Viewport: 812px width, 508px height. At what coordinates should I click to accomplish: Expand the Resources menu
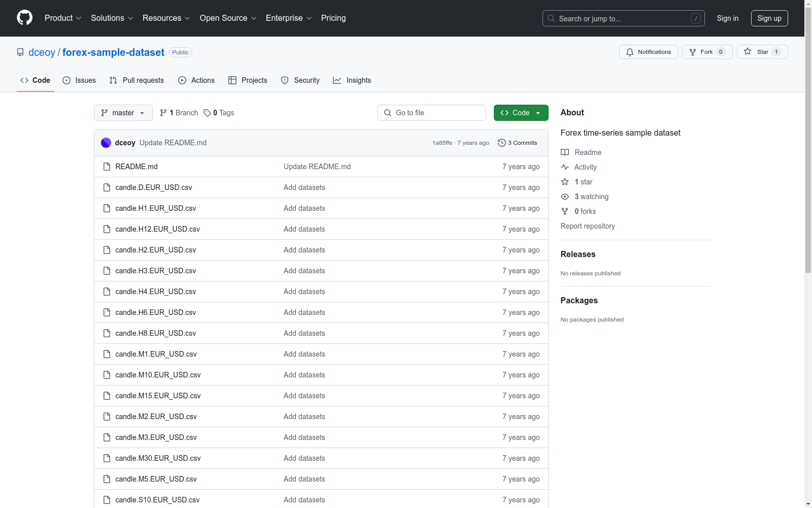(166, 18)
